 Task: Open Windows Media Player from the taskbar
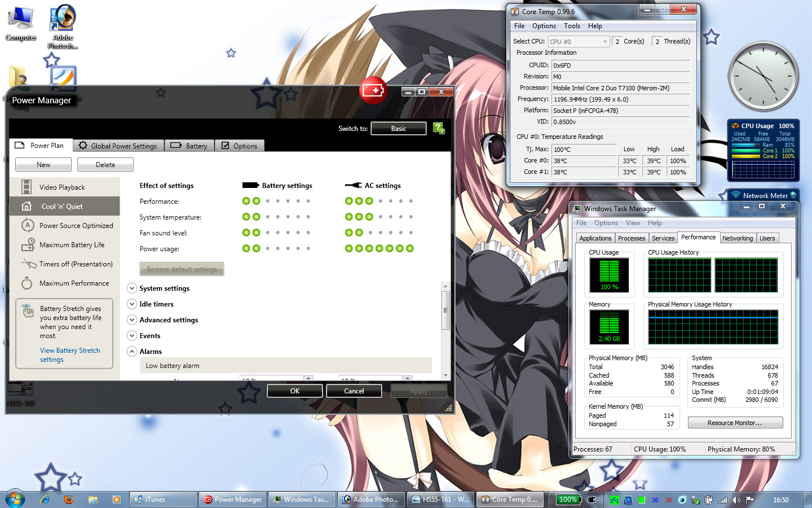[116, 500]
